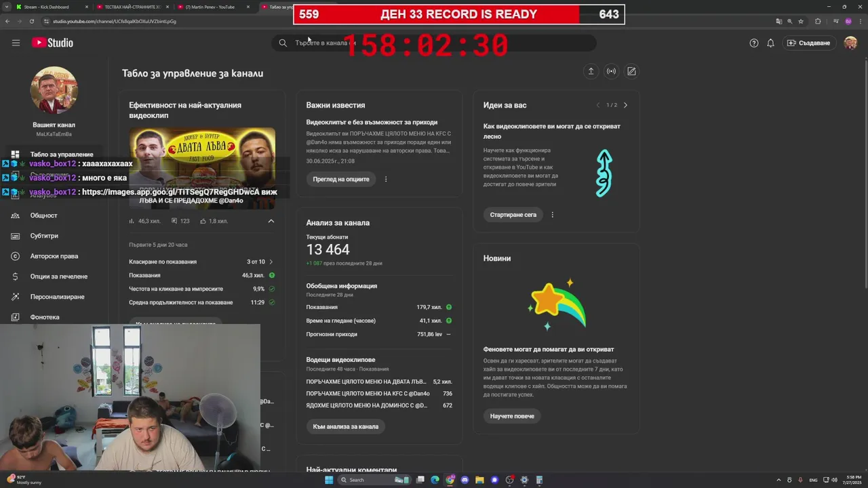This screenshot has width=868, height=488.
Task: Click the Преглед на опциите button
Action: 341,180
